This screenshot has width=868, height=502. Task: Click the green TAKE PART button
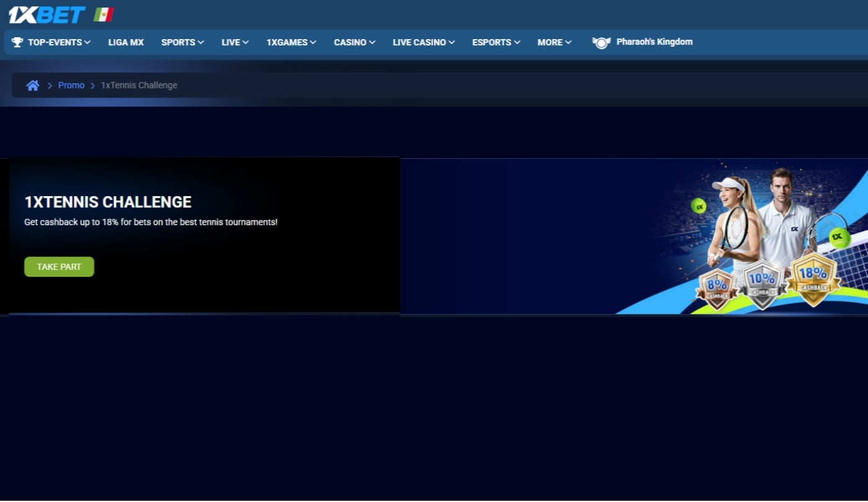(59, 267)
